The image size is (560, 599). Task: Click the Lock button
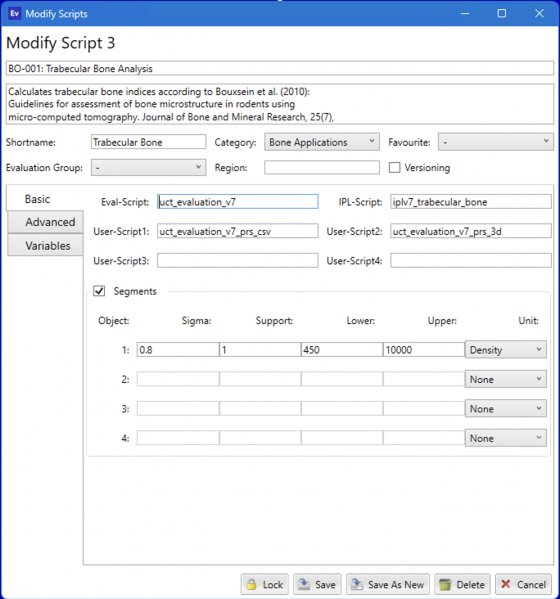coord(264,584)
